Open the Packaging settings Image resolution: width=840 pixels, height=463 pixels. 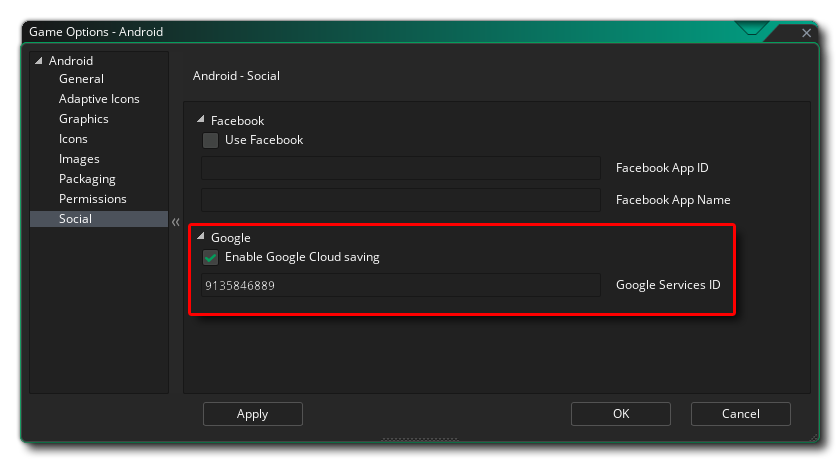[87, 179]
